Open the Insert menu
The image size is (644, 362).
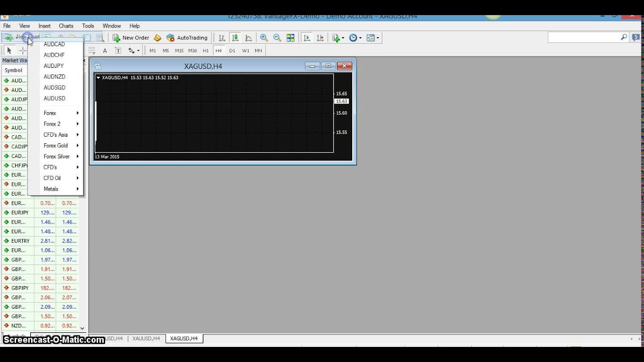(x=44, y=26)
